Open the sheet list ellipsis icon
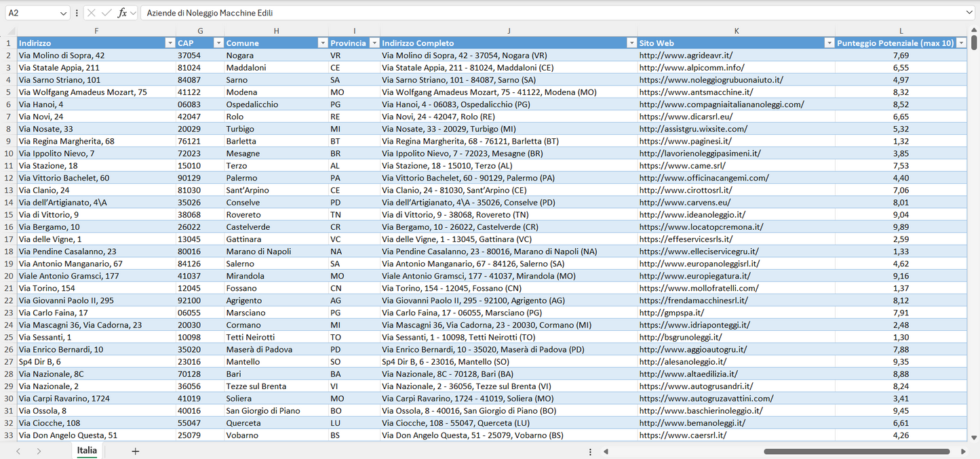This screenshot has width=980, height=459. [x=589, y=451]
